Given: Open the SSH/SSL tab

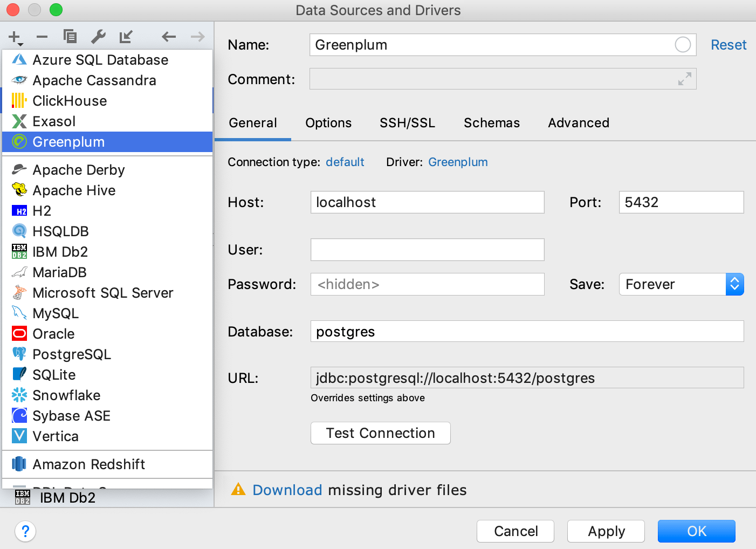Looking at the screenshot, I should coord(408,123).
